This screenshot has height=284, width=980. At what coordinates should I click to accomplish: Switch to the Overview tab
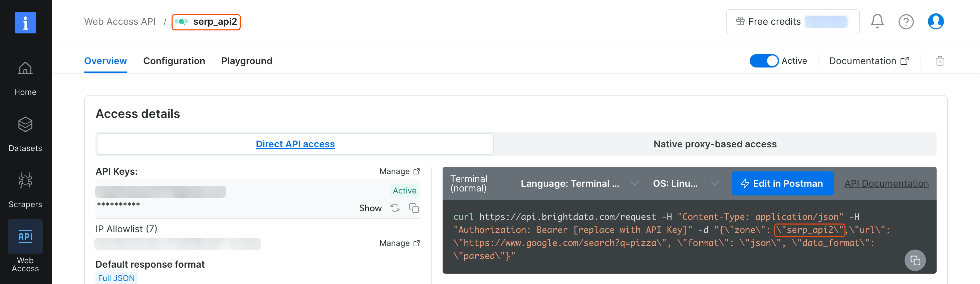[105, 61]
